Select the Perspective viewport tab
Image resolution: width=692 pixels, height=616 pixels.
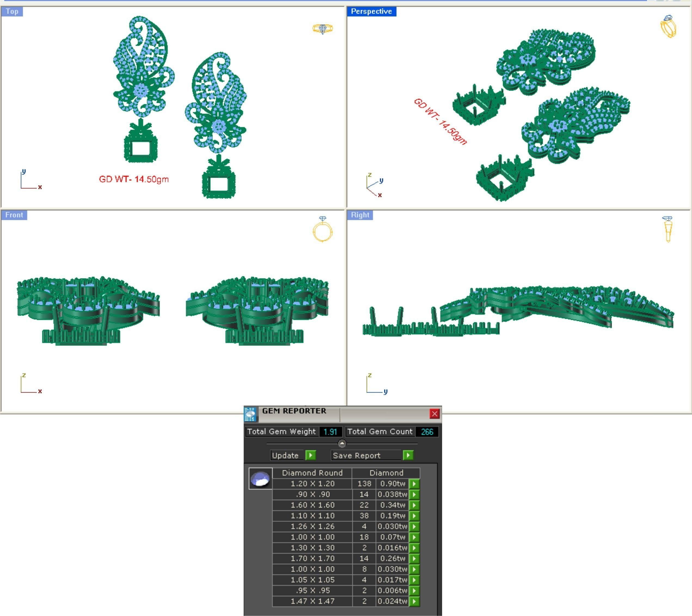click(371, 11)
